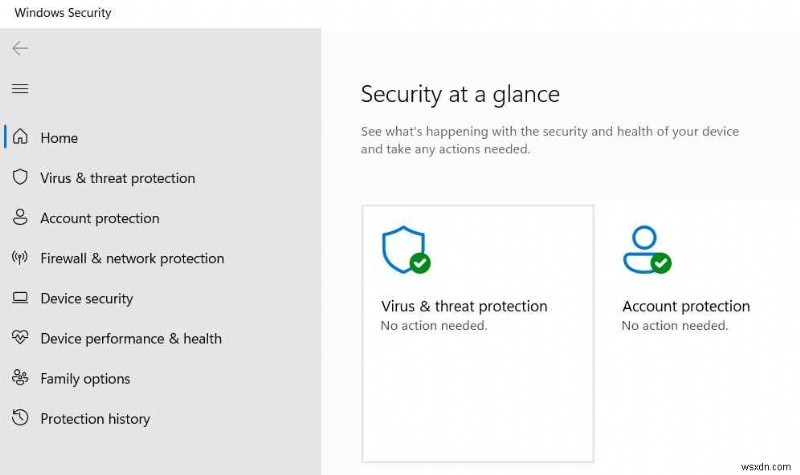Click the Device security laptop icon

pos(20,298)
